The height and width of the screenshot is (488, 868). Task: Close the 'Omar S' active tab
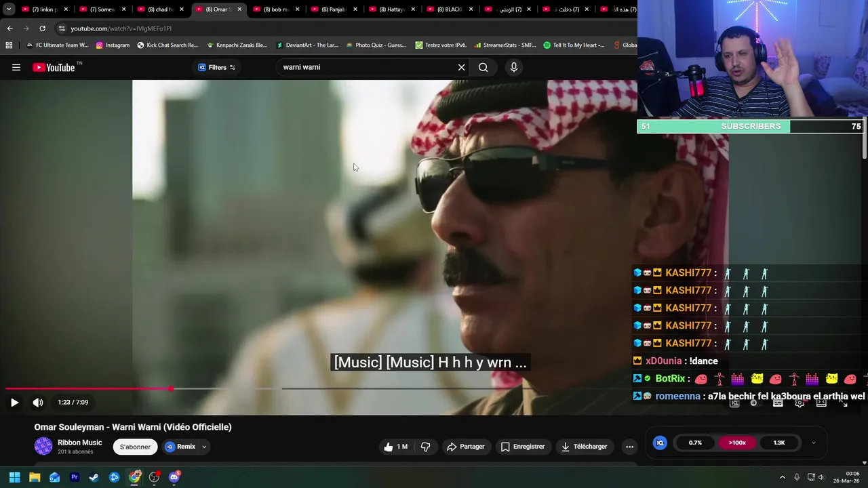click(239, 9)
